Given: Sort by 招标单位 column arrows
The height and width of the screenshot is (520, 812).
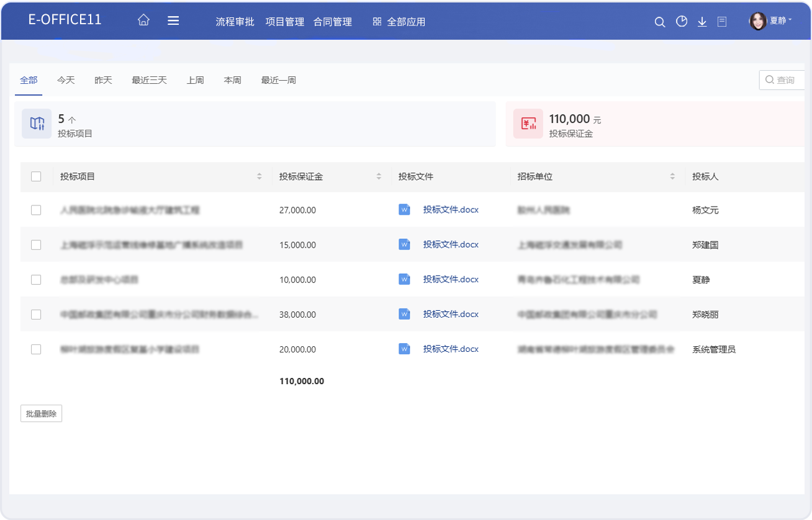Looking at the screenshot, I should point(672,177).
